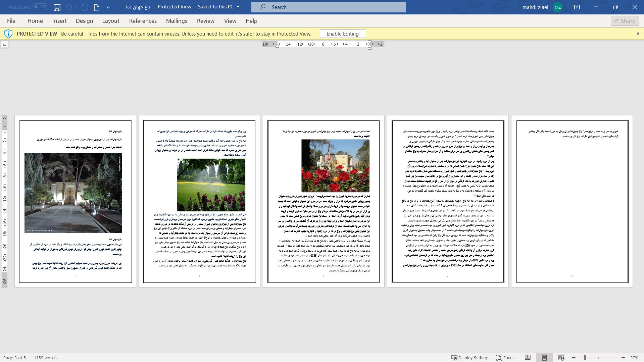The image size is (644, 362).
Task: Select the Mailings tab
Action: coord(177,21)
